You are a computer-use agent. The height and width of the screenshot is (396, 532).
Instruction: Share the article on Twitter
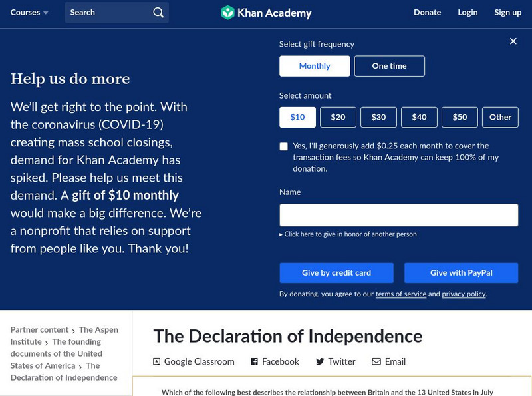tap(336, 361)
